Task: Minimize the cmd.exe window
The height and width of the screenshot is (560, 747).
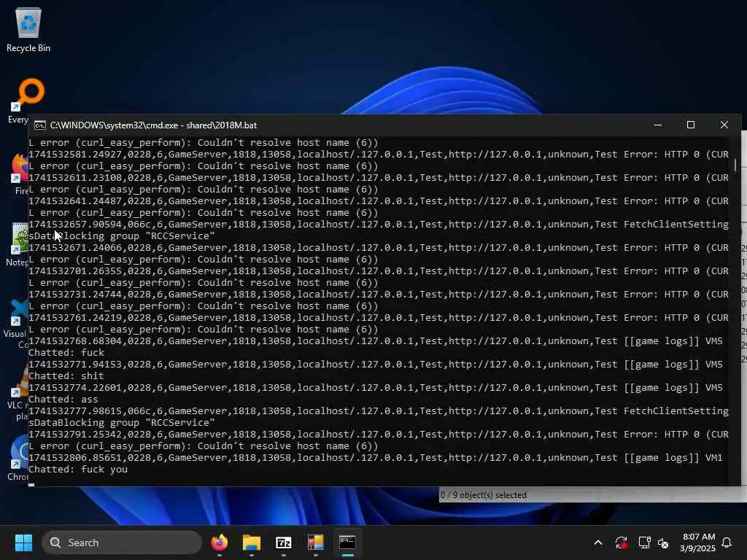Action: point(658,125)
